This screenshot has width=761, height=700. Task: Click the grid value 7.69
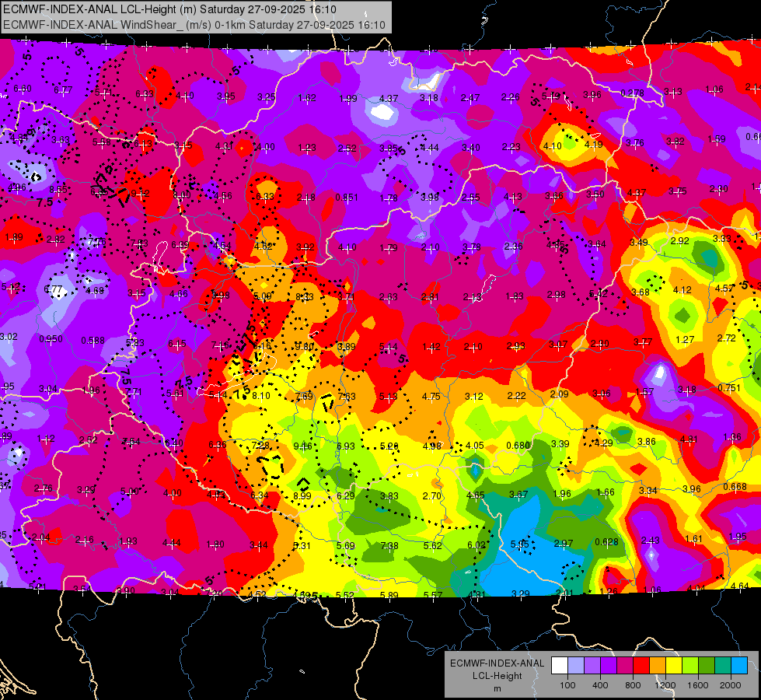coord(304,397)
